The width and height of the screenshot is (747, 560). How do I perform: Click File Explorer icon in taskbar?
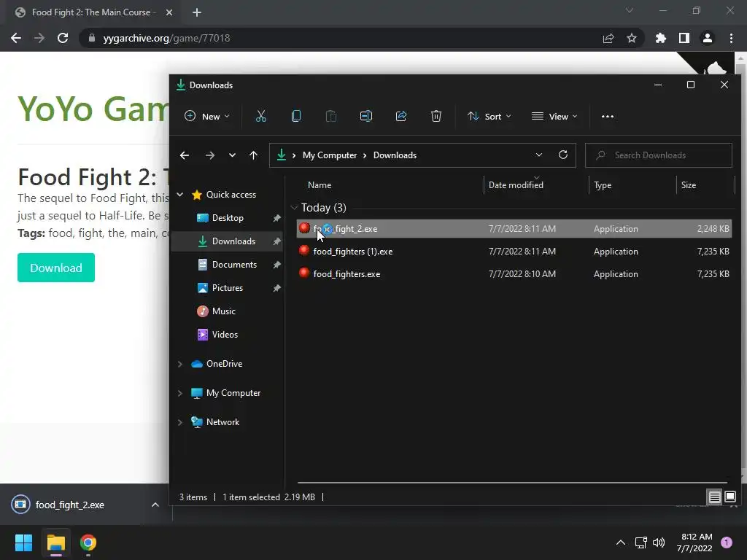click(x=55, y=542)
